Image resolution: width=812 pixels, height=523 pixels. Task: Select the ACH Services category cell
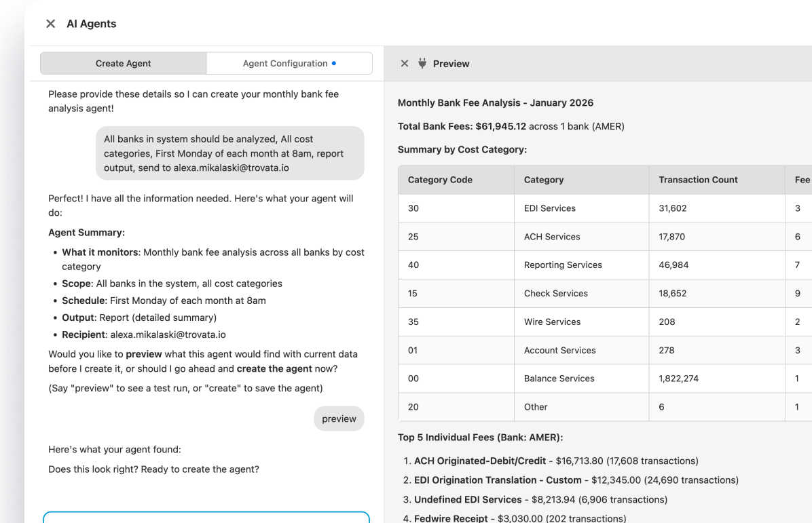coord(552,237)
